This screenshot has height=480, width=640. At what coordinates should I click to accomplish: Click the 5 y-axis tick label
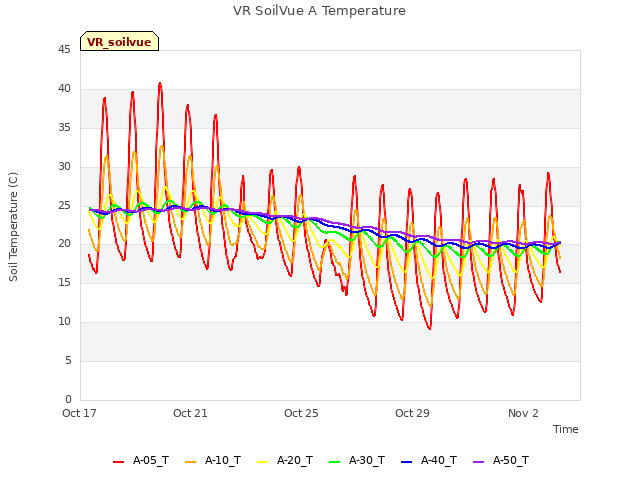click(x=68, y=360)
